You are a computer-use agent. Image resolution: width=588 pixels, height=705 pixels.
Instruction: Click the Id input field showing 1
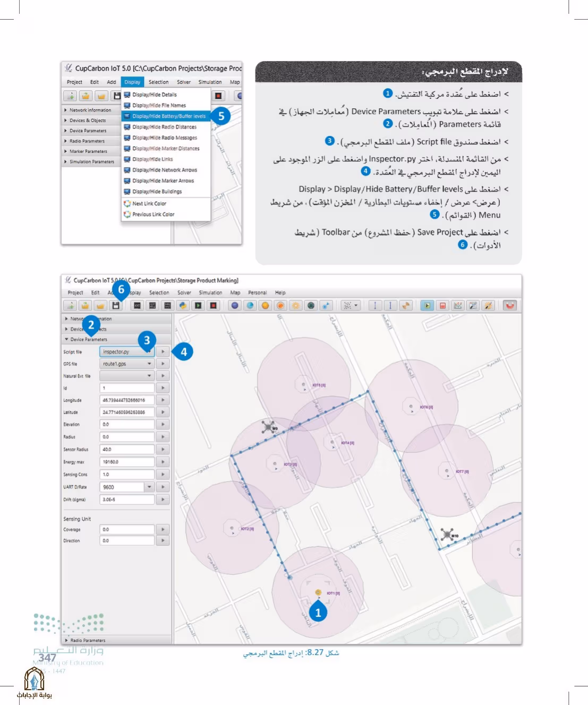click(x=127, y=388)
